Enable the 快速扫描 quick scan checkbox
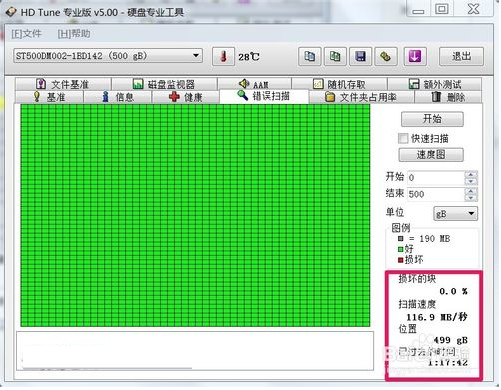The height and width of the screenshot is (390, 501). click(x=403, y=138)
